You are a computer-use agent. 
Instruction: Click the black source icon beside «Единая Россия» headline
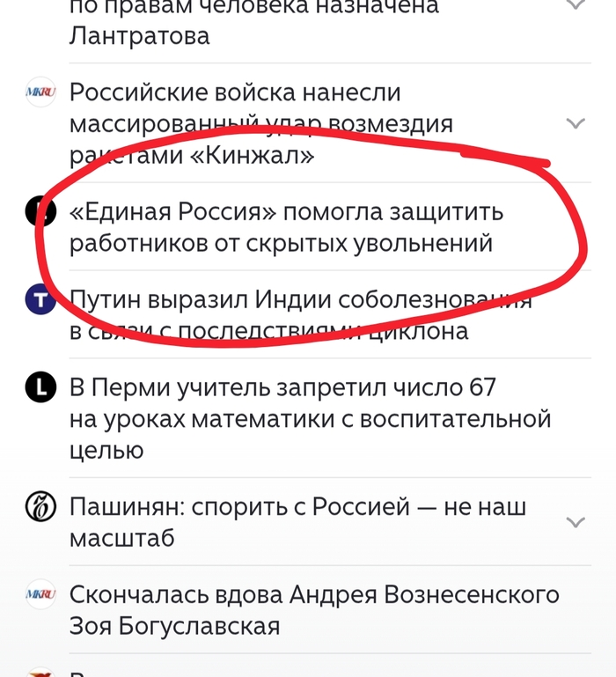40,211
